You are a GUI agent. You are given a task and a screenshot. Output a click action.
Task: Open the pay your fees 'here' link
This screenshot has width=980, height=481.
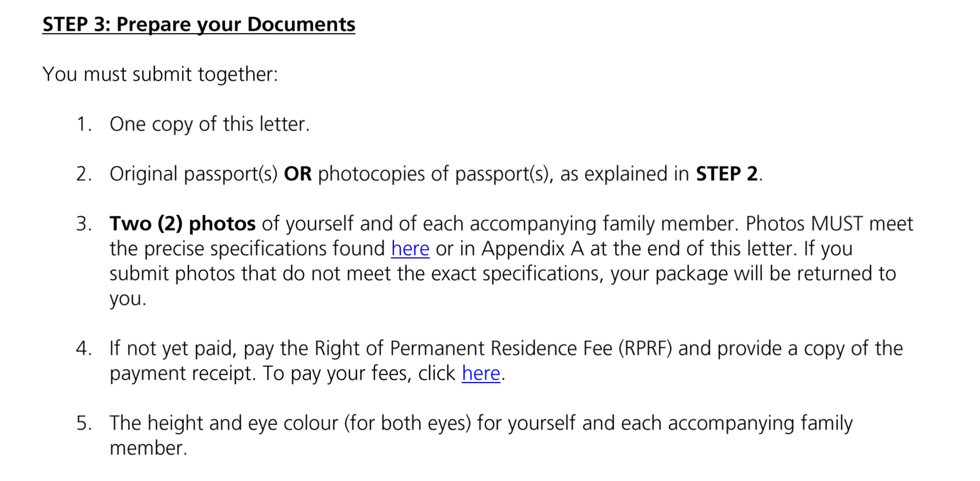[481, 373]
